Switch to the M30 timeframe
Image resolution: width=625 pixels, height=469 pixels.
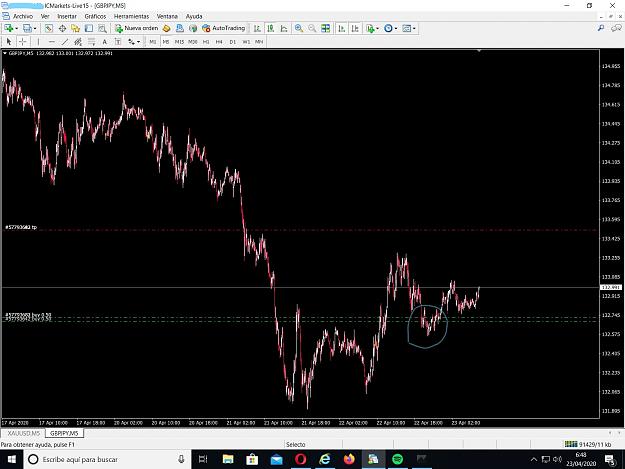point(193,41)
